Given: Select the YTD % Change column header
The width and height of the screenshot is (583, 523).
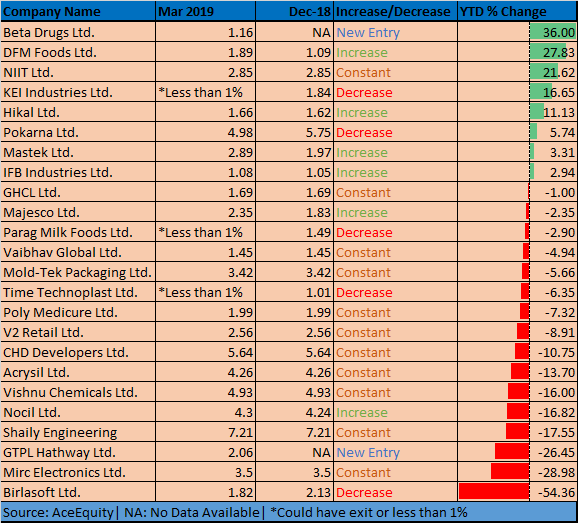Looking at the screenshot, I should (517, 12).
